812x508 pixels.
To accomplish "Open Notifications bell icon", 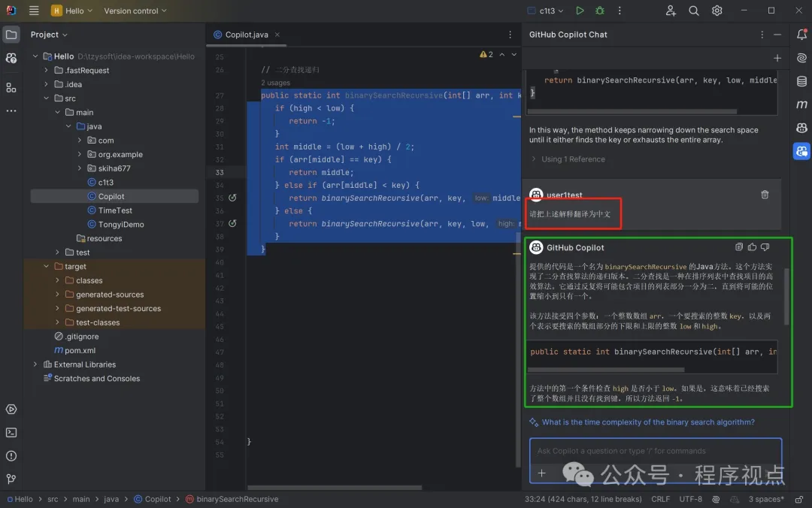I will pyautogui.click(x=801, y=35).
